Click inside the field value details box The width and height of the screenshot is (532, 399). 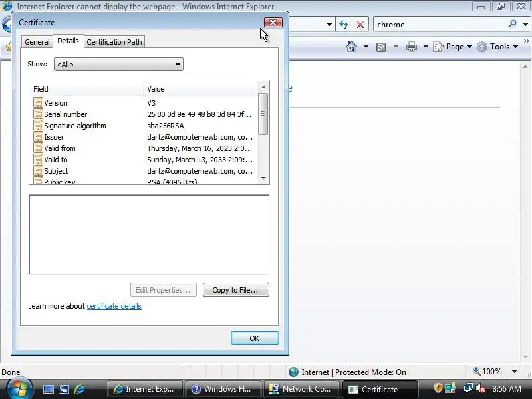[149, 234]
